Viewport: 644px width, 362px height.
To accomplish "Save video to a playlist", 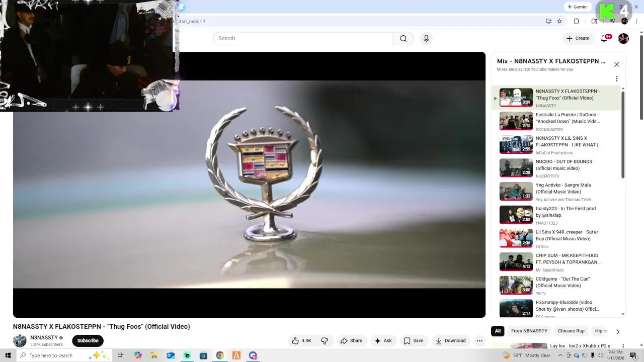I will (414, 341).
